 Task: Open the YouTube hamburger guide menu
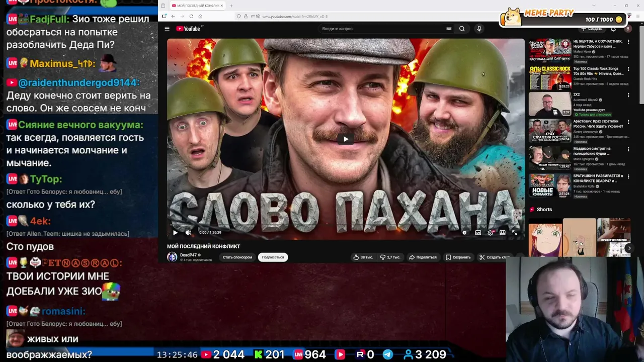pyautogui.click(x=167, y=29)
